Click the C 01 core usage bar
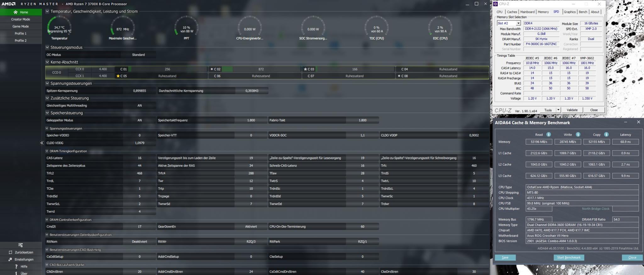This screenshot has height=275, width=644. (x=168, y=69)
